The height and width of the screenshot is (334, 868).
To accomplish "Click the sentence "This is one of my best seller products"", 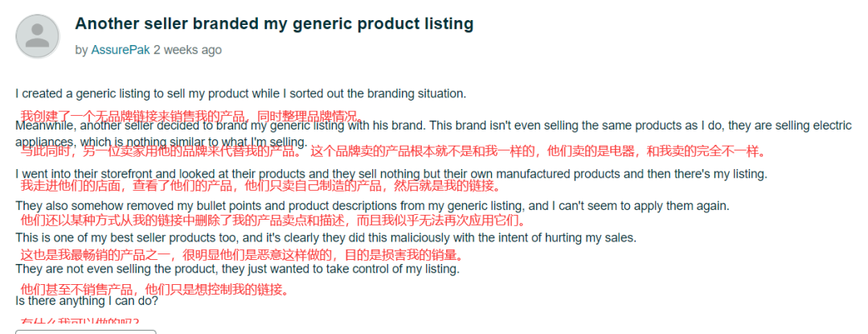I will click(x=326, y=238).
